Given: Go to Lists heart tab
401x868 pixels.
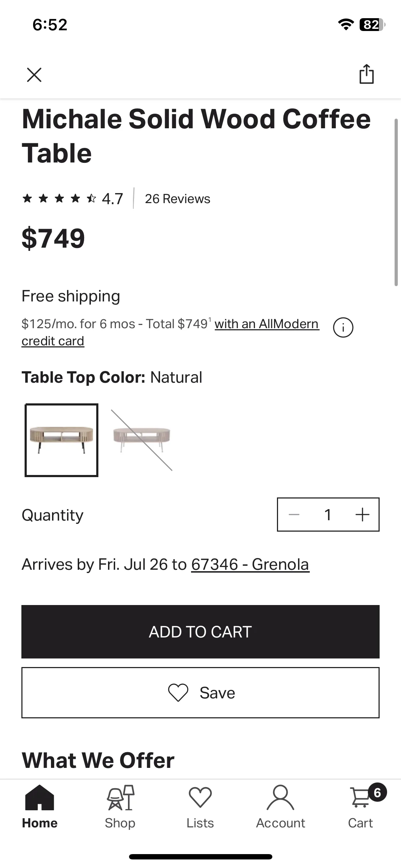Looking at the screenshot, I should click(200, 807).
